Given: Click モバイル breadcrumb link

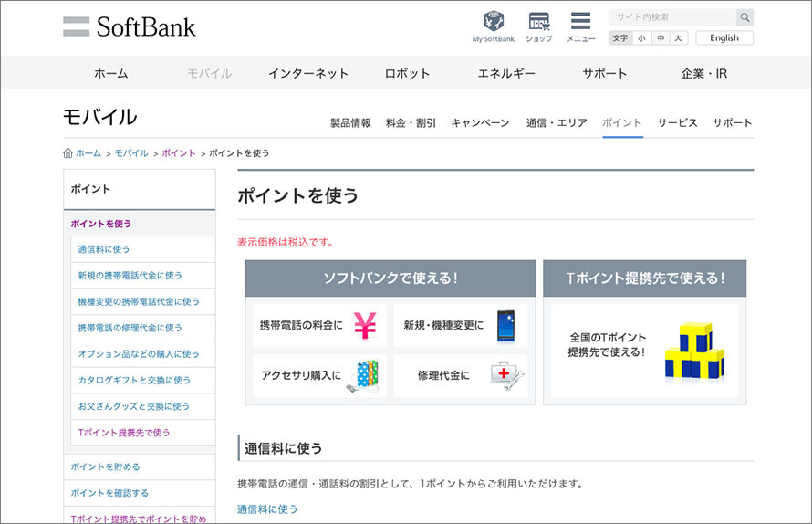Looking at the screenshot, I should [x=131, y=153].
